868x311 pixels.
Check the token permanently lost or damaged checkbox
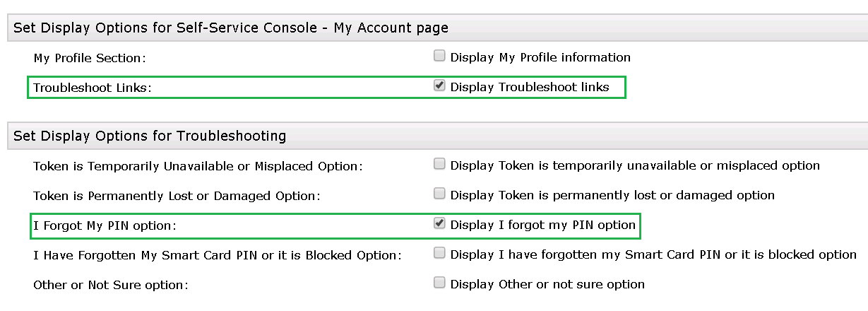439,194
